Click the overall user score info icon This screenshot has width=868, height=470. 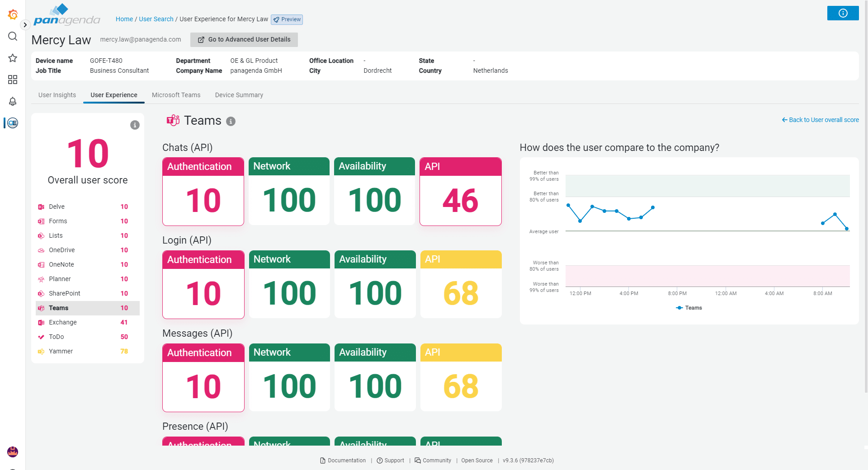[x=135, y=125]
